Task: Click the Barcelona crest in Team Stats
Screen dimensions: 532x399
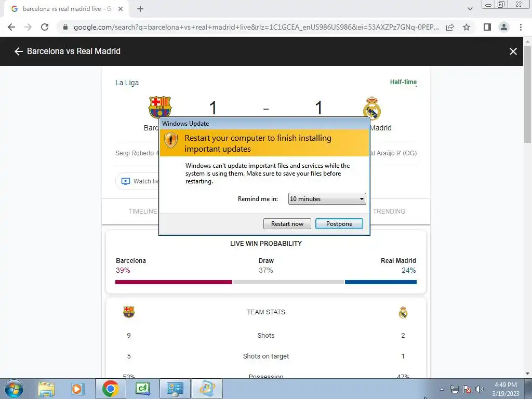Action: (x=129, y=312)
